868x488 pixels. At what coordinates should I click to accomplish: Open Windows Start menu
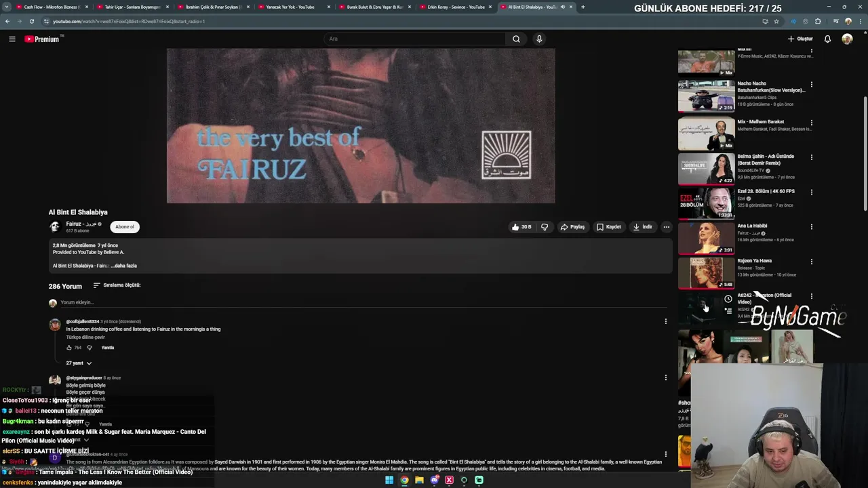tap(389, 480)
